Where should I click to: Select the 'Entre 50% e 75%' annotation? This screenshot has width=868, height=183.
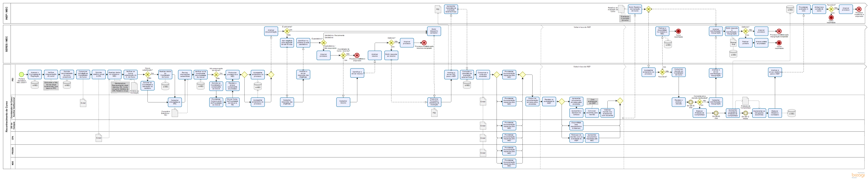(51, 86)
